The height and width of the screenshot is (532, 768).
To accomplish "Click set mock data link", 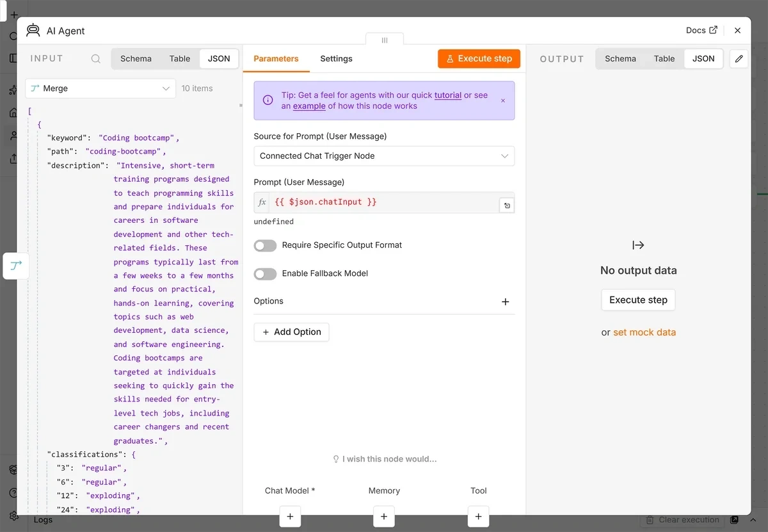I will [x=644, y=332].
